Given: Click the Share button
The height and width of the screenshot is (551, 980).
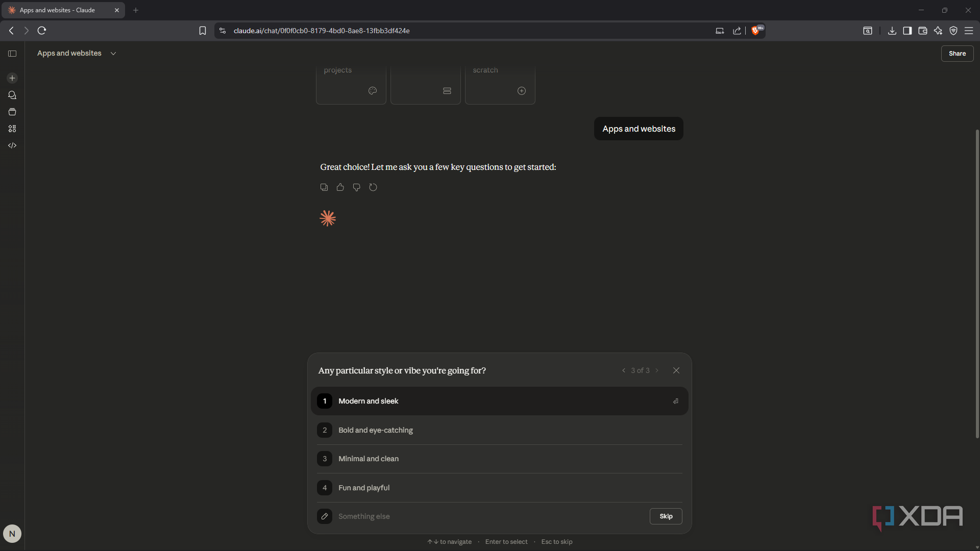Looking at the screenshot, I should click(x=957, y=54).
